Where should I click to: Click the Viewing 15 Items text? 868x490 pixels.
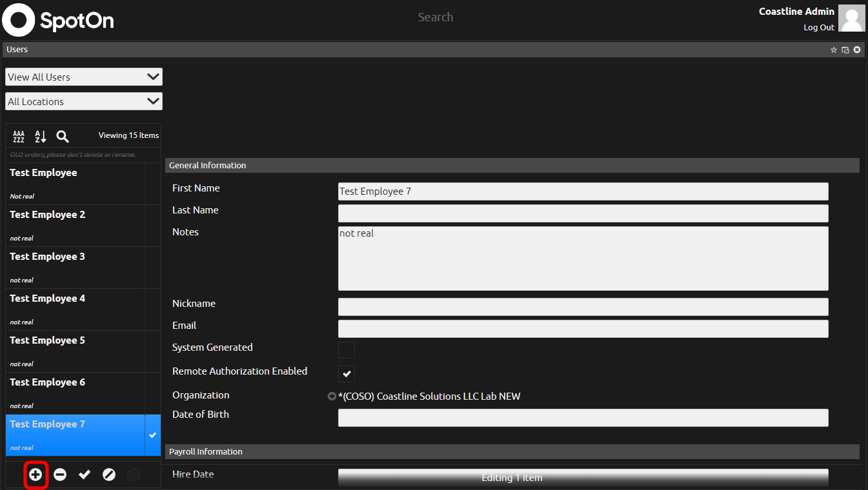128,135
